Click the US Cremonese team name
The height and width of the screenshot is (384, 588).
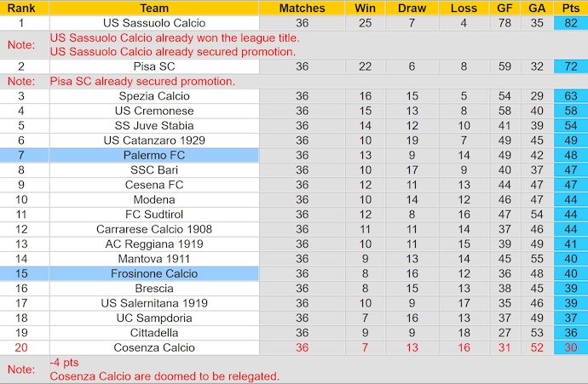[154, 111]
